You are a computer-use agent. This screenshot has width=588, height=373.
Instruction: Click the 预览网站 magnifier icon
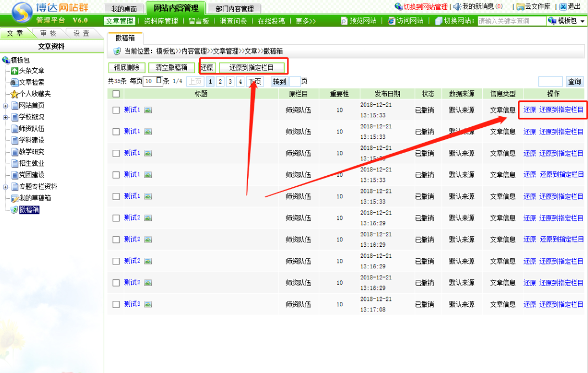tap(344, 21)
